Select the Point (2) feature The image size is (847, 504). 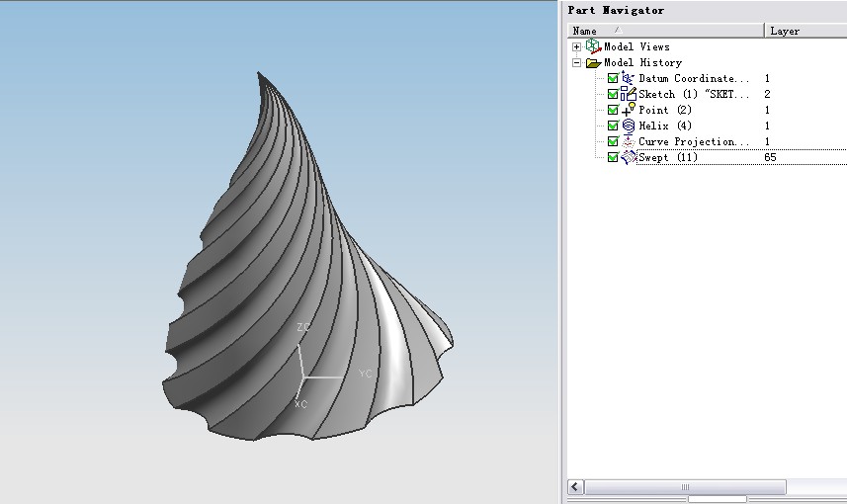coord(665,110)
